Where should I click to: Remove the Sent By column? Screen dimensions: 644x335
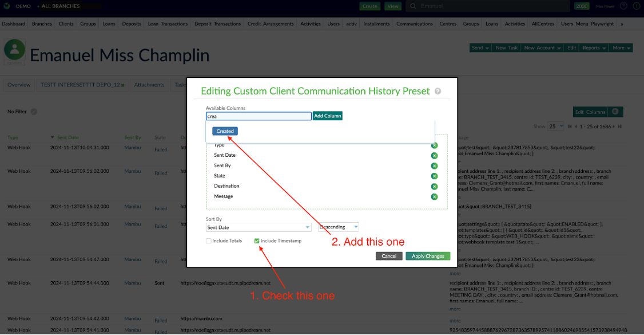434,166
